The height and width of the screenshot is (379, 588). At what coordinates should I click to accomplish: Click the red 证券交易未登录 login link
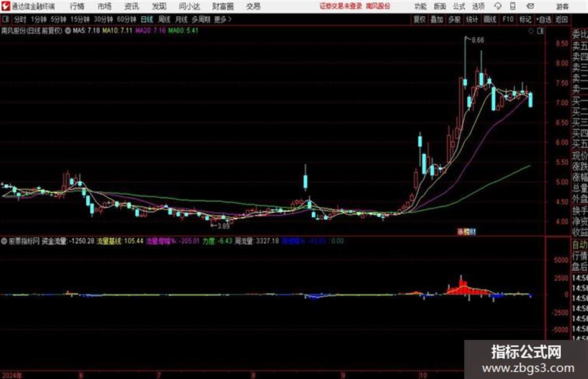click(x=341, y=6)
